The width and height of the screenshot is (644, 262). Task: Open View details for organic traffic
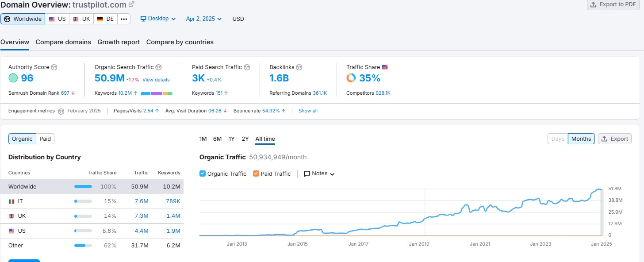click(156, 80)
